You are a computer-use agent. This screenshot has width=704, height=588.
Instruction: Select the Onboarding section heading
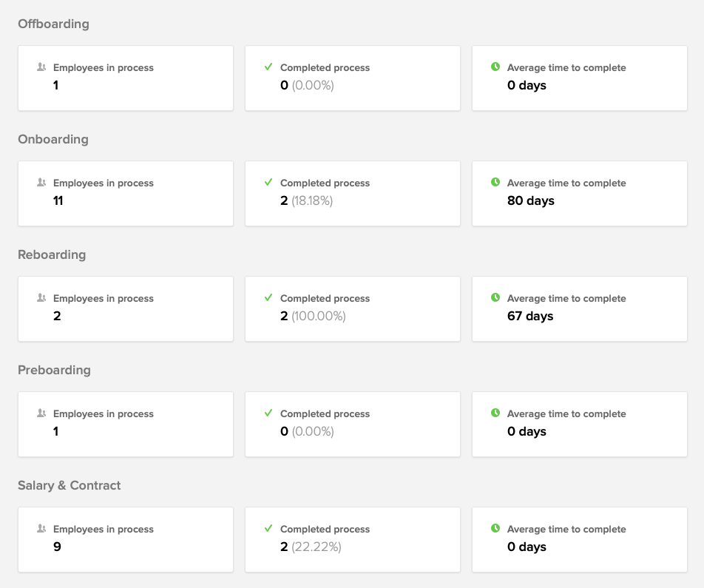[53, 139]
